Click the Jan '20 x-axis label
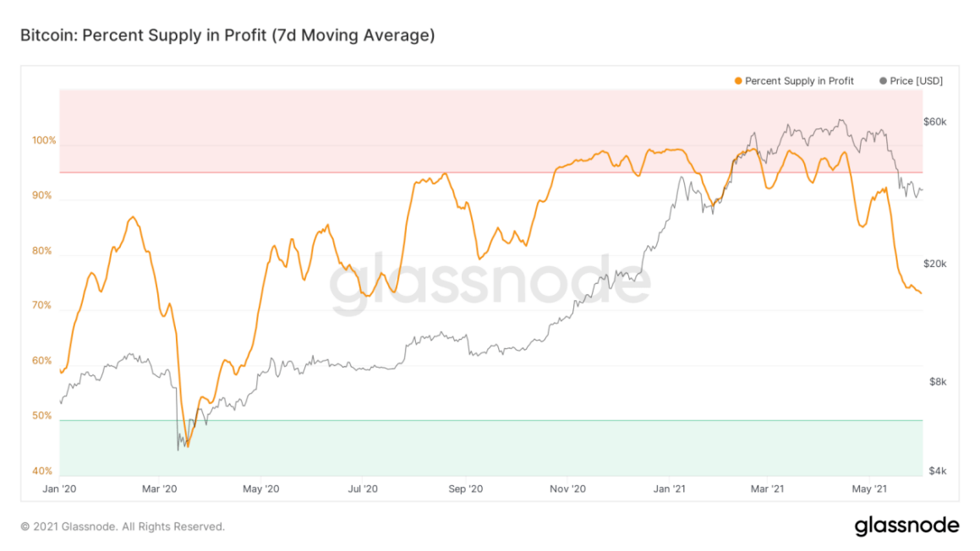 [58, 488]
